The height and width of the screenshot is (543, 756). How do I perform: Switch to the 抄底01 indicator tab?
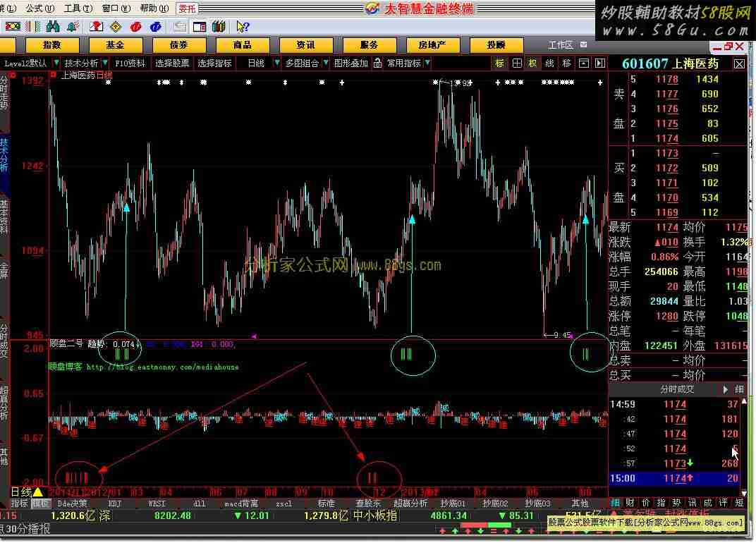(453, 504)
